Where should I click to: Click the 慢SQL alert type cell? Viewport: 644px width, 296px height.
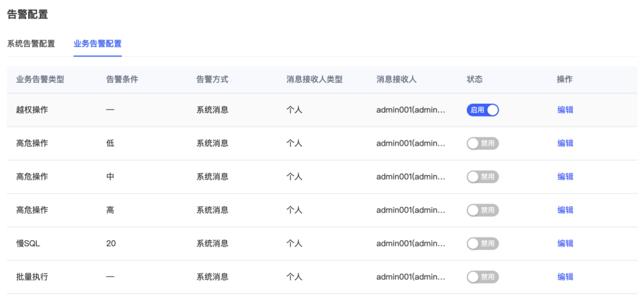coord(28,243)
